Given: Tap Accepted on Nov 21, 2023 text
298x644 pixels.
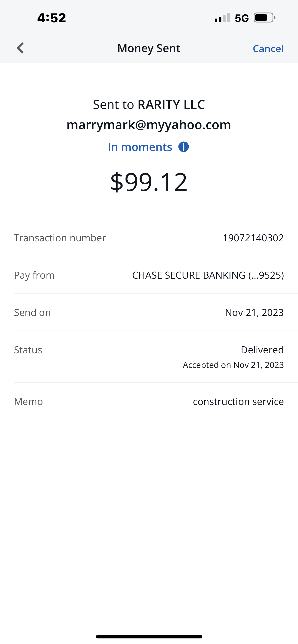Looking at the screenshot, I should 233,365.
